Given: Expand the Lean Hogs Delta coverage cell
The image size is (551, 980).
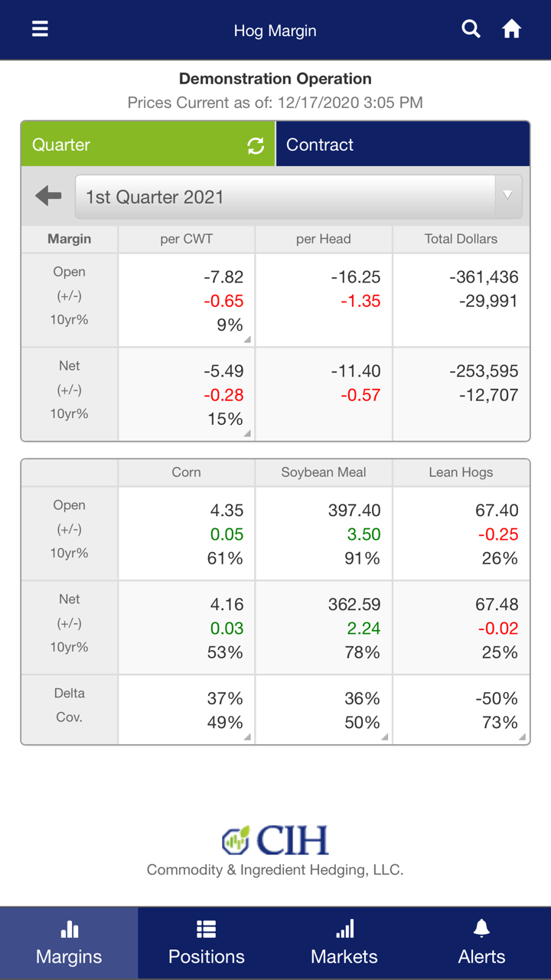Looking at the screenshot, I should tap(461, 710).
